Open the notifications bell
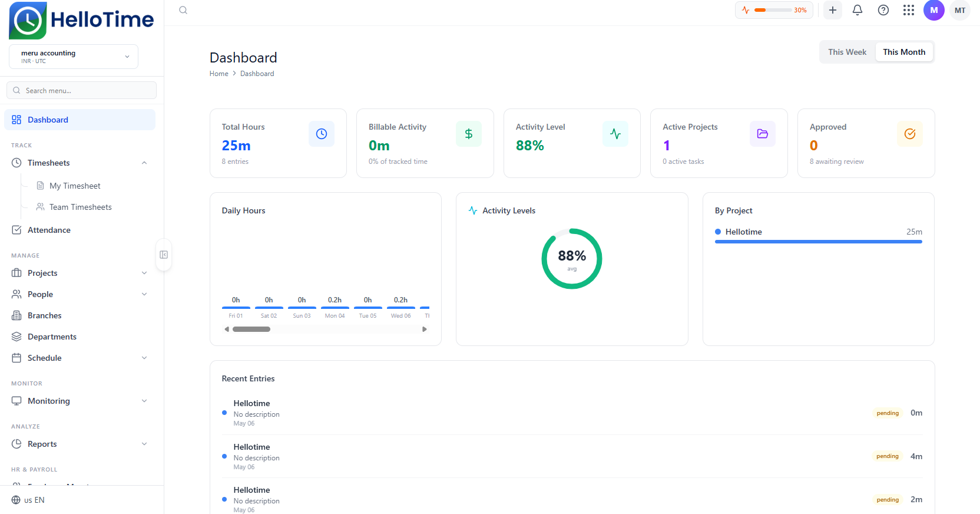 [857, 10]
